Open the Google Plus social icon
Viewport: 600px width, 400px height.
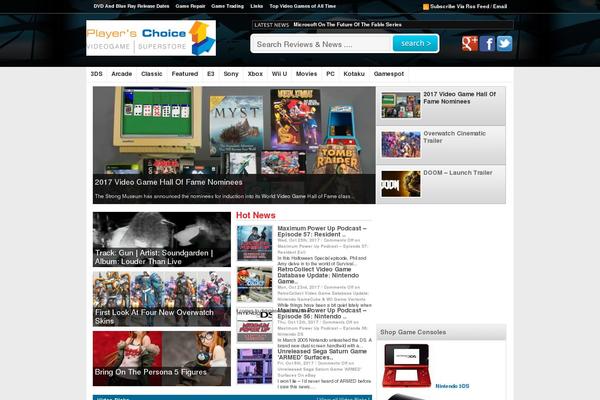coord(470,44)
